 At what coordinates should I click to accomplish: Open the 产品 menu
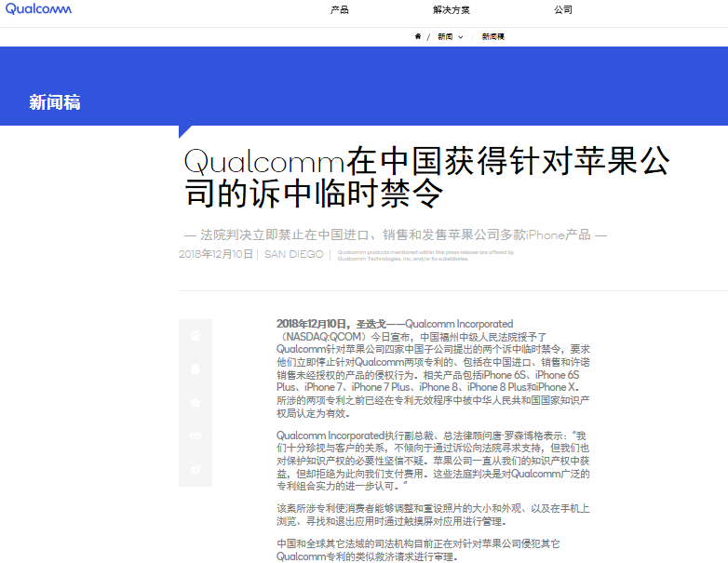(340, 9)
